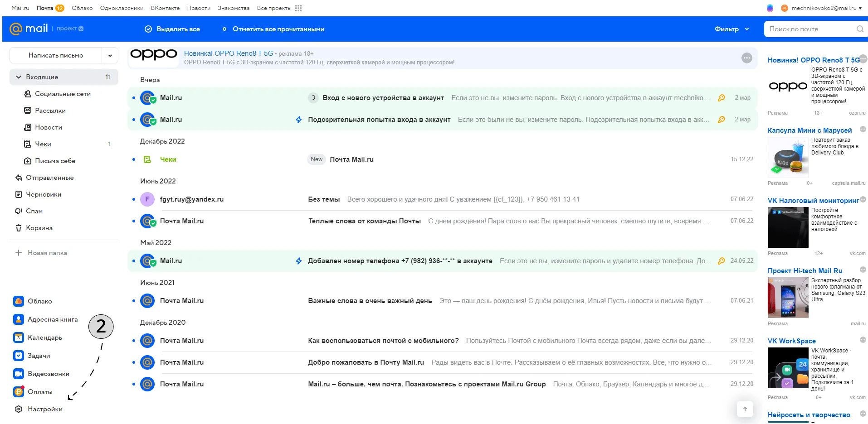Click the Написать письмо button

click(56, 56)
